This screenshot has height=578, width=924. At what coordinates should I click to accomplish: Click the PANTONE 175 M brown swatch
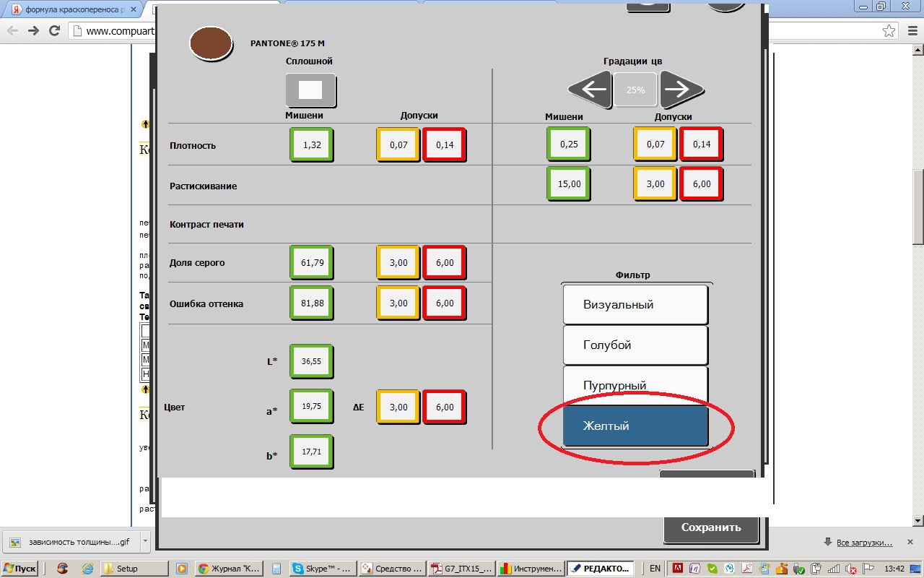click(211, 43)
